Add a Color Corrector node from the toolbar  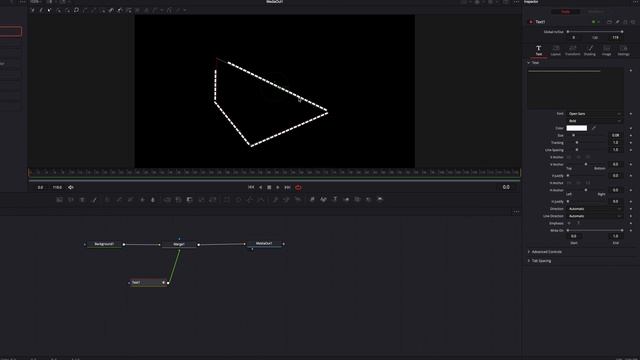[108, 200]
